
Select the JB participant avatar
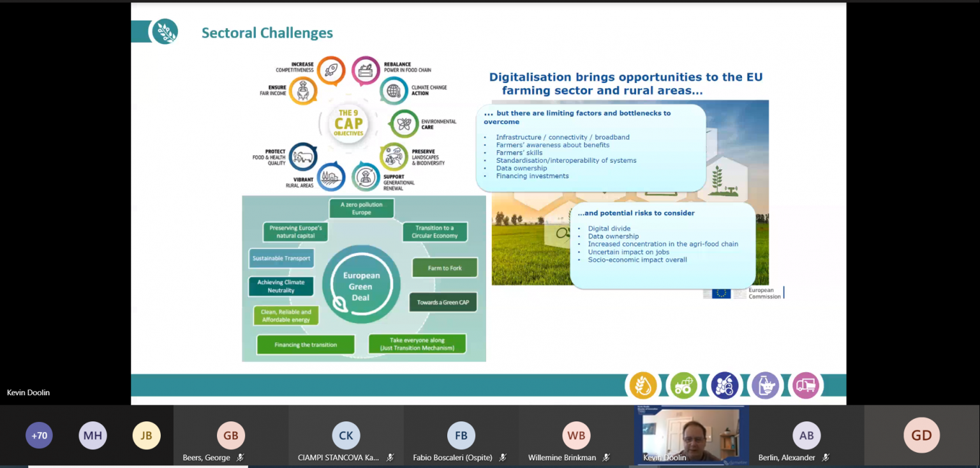pyautogui.click(x=146, y=435)
